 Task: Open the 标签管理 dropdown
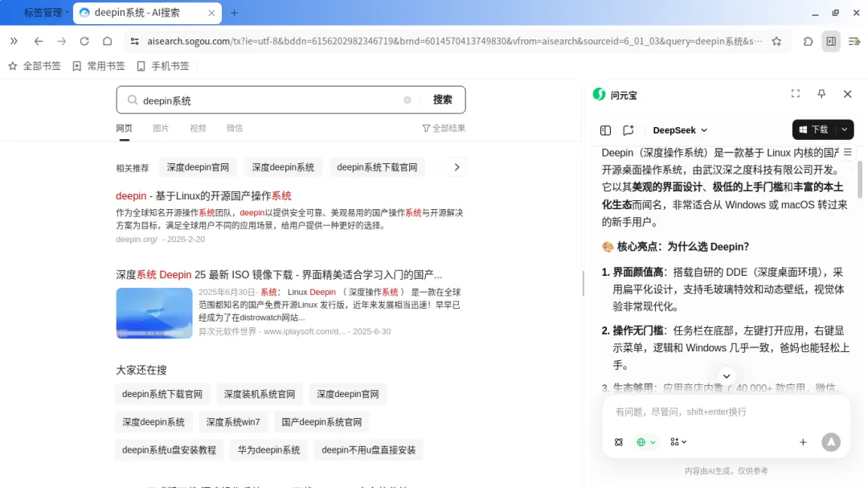coord(46,12)
